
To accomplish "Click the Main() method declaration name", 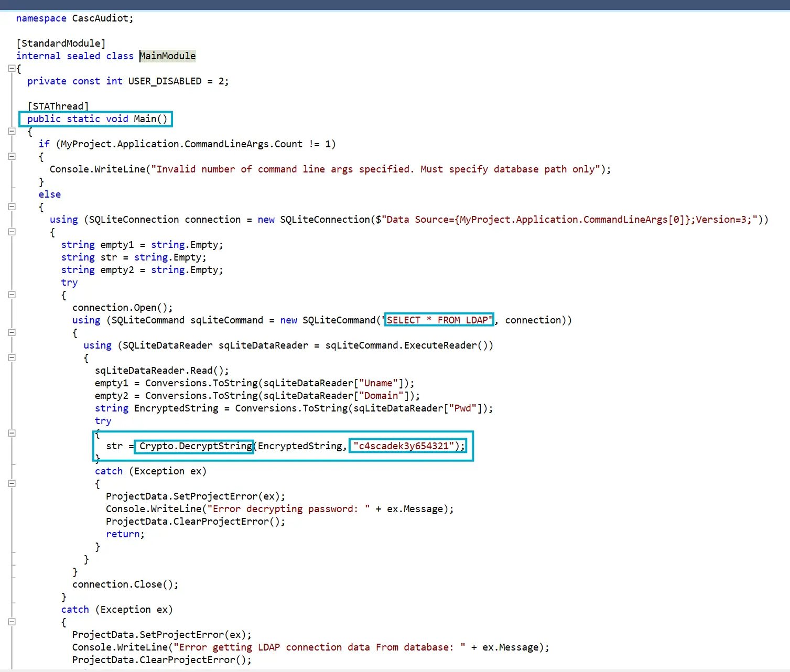I will [145, 119].
